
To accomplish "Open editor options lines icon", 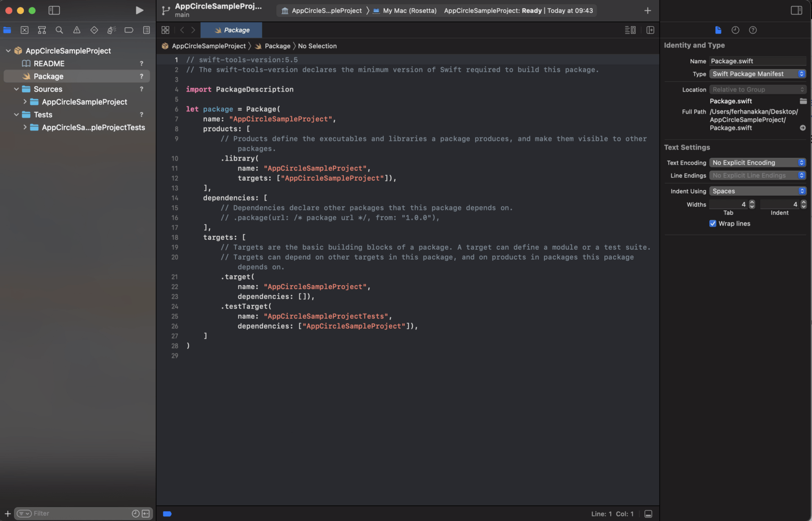I will (x=630, y=30).
